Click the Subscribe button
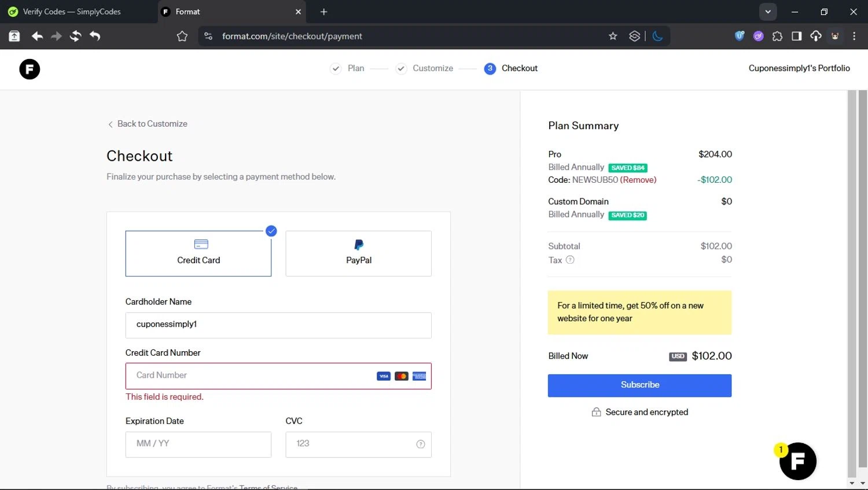Screen dimensions: 868x490 click(639, 385)
